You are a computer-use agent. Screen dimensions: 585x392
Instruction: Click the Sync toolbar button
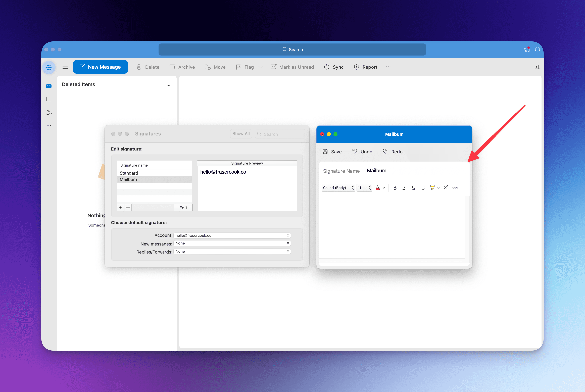click(334, 67)
